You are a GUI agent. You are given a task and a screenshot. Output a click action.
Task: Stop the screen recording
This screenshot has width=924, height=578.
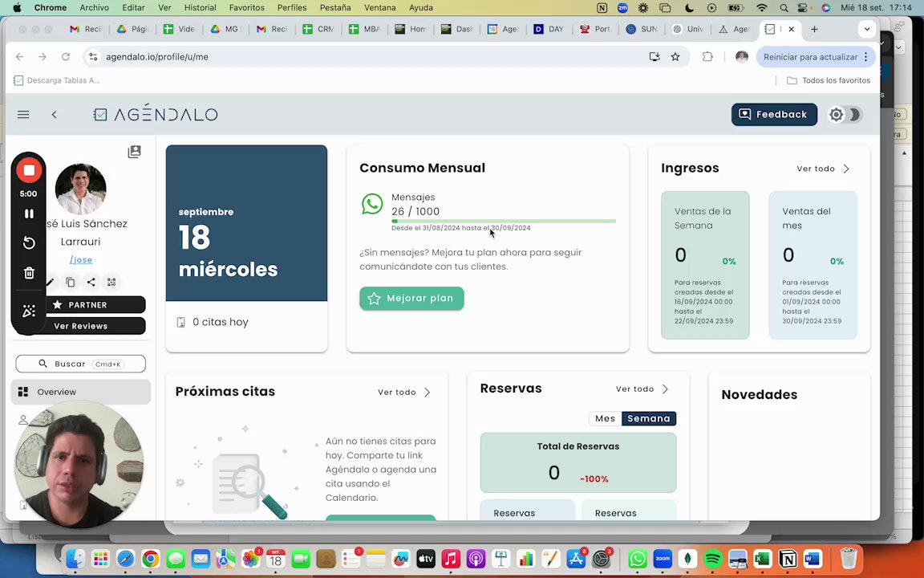29,170
